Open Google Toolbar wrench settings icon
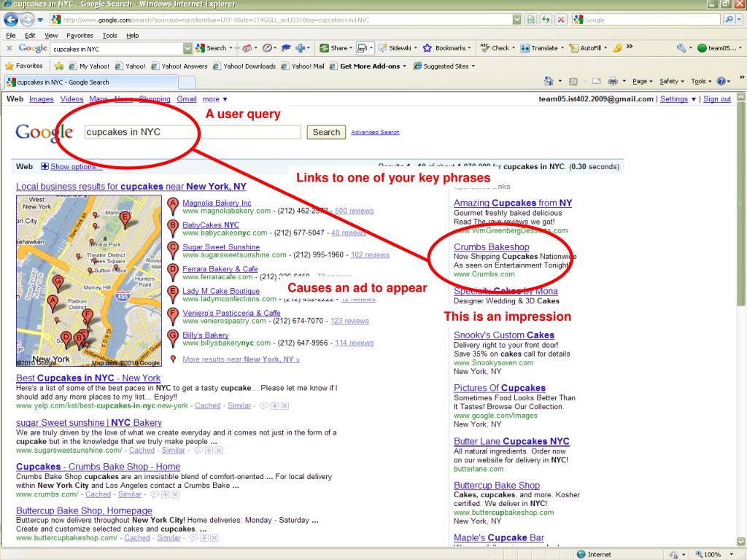This screenshot has width=747, height=560. tap(681, 48)
